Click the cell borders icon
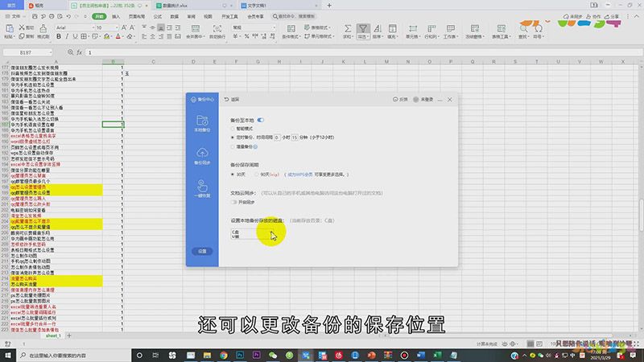Image resolution: width=644 pixels, height=362 pixels. [84, 36]
